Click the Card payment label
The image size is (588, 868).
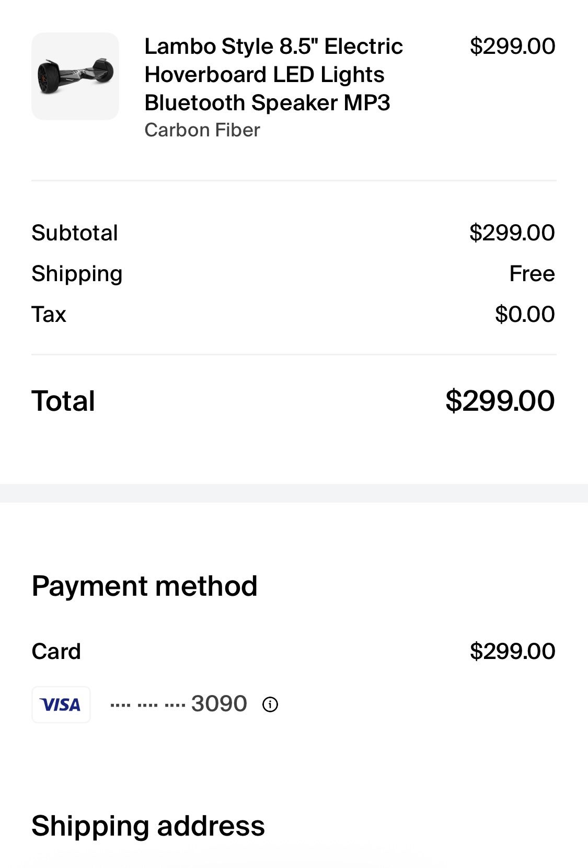coord(56,651)
